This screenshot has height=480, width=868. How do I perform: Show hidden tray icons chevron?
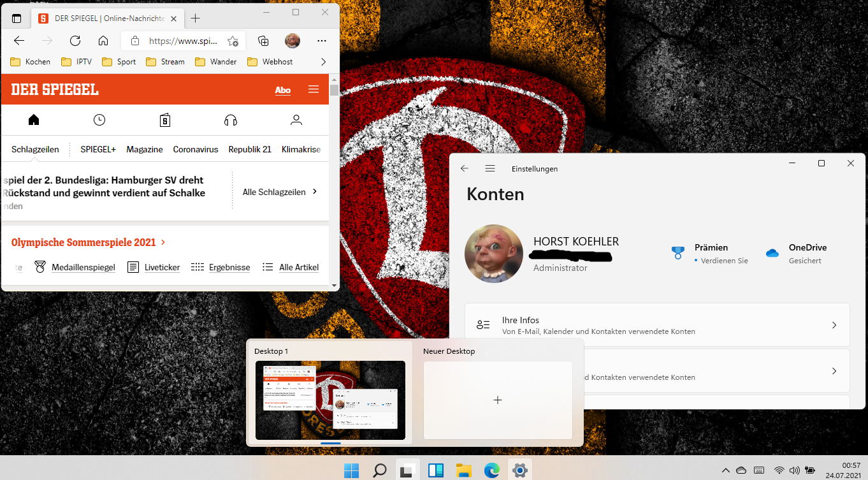point(725,470)
